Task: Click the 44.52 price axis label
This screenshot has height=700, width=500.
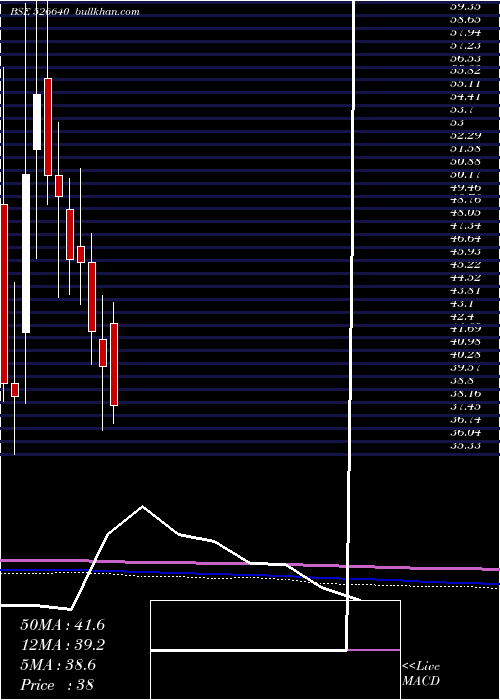Action: tap(465, 277)
